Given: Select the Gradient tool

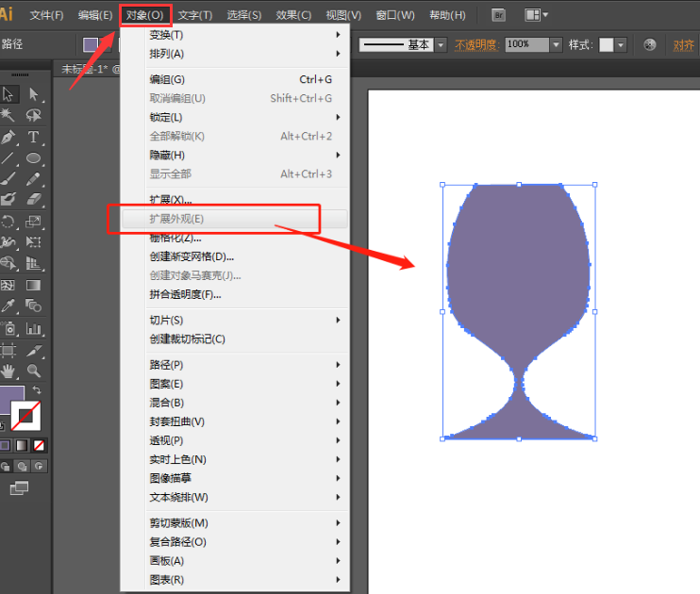Looking at the screenshot, I should click(34, 286).
